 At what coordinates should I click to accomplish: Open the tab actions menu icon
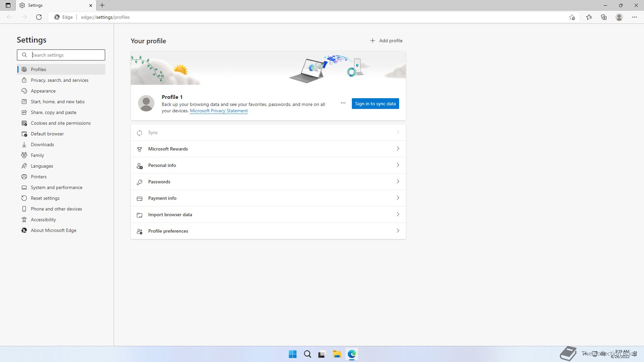pyautogui.click(x=8, y=5)
